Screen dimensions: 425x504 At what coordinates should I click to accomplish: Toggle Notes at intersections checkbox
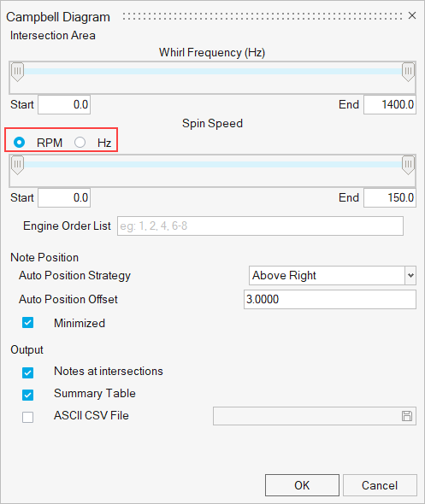click(27, 372)
